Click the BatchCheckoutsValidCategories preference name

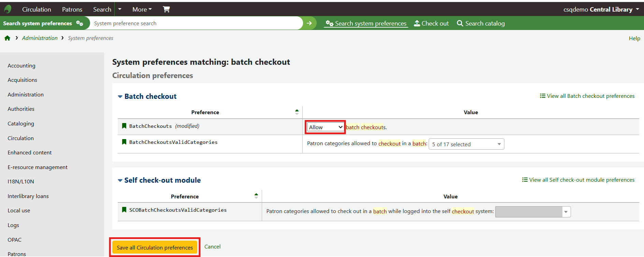click(173, 142)
